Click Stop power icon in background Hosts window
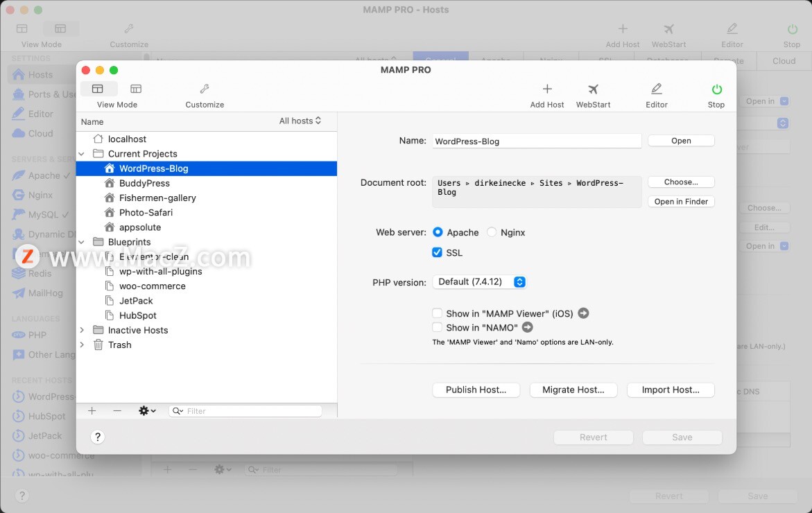 click(792, 29)
